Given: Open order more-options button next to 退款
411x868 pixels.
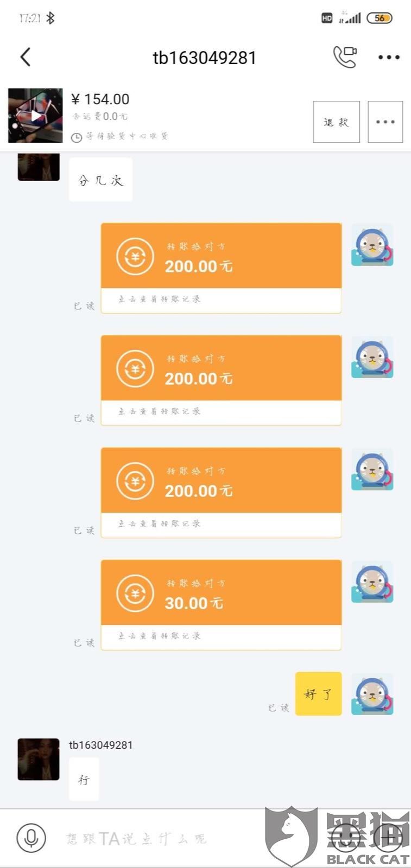Looking at the screenshot, I should [385, 122].
